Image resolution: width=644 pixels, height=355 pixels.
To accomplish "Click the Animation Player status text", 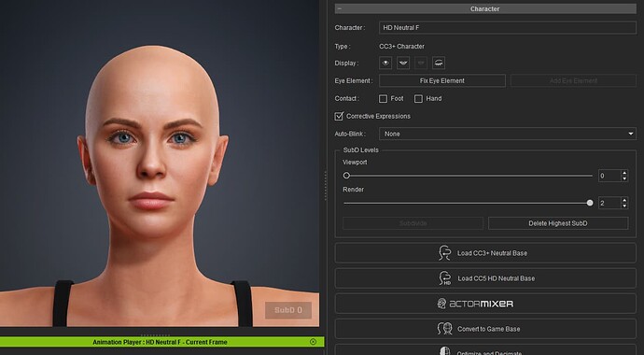I will [x=160, y=342].
